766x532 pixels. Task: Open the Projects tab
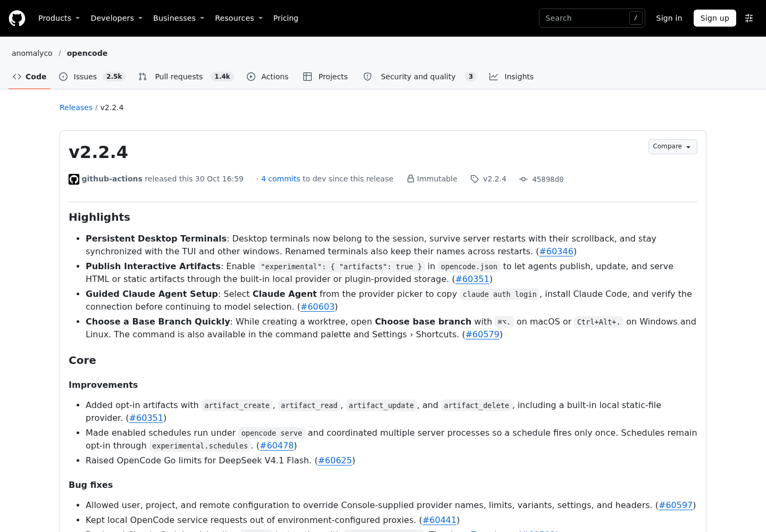(x=326, y=77)
